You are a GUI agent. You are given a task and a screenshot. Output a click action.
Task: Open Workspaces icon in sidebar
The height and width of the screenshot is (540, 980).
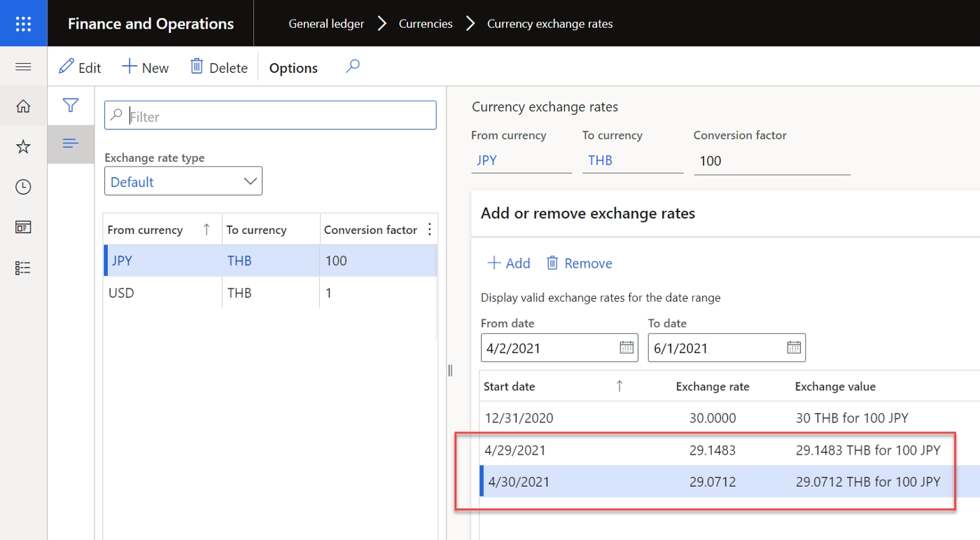pyautogui.click(x=23, y=227)
